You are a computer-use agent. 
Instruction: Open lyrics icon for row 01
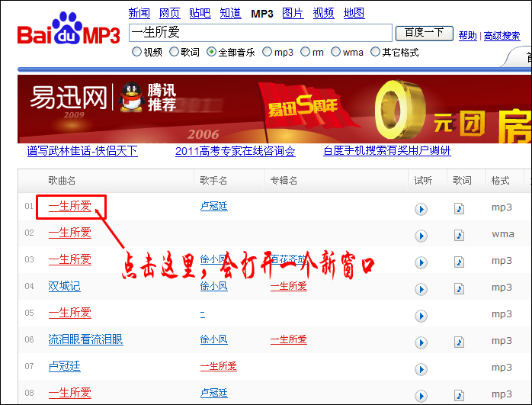pos(459,208)
